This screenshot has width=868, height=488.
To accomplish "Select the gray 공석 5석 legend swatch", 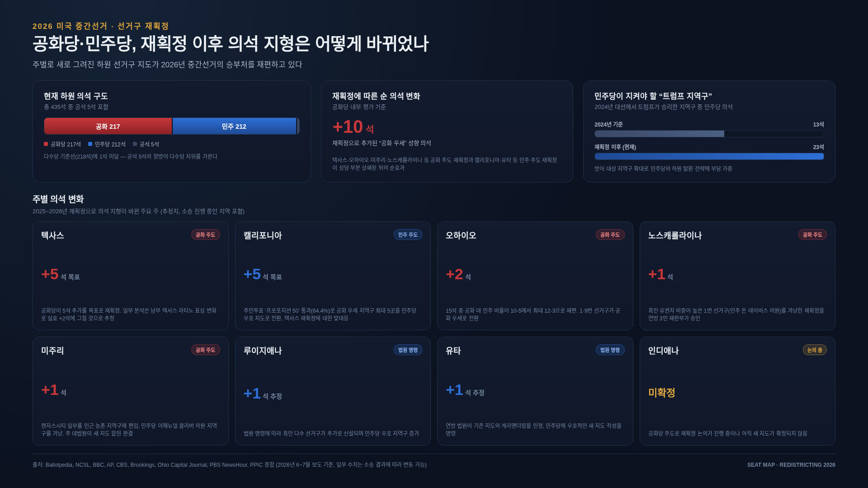I will pyautogui.click(x=135, y=144).
